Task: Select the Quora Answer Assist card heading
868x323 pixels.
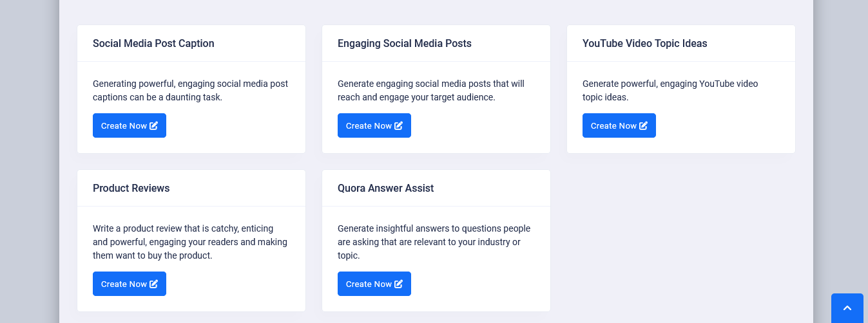Action: point(385,189)
